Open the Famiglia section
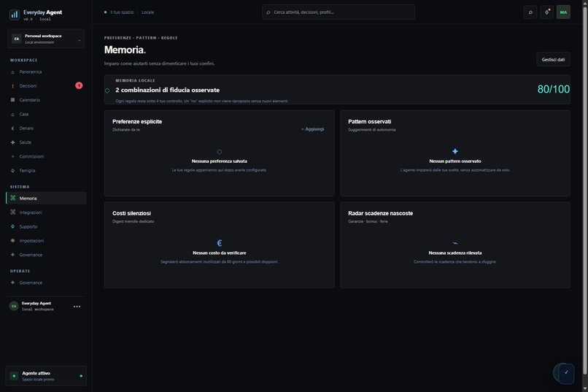The image size is (588, 392). (46, 170)
